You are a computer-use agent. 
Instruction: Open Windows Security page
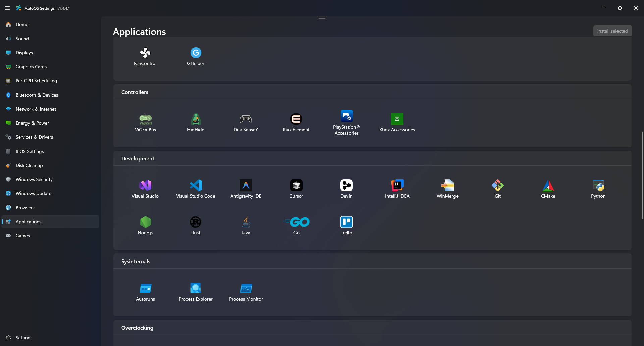50,179
